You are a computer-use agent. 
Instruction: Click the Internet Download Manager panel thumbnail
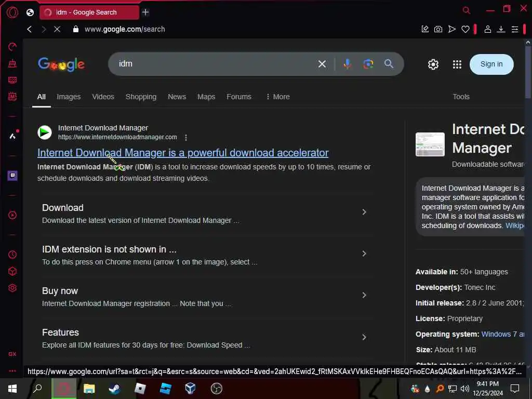tap(430, 144)
